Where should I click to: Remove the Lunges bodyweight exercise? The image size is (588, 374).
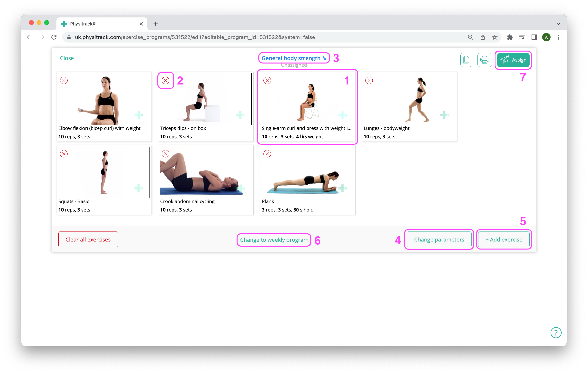point(369,80)
